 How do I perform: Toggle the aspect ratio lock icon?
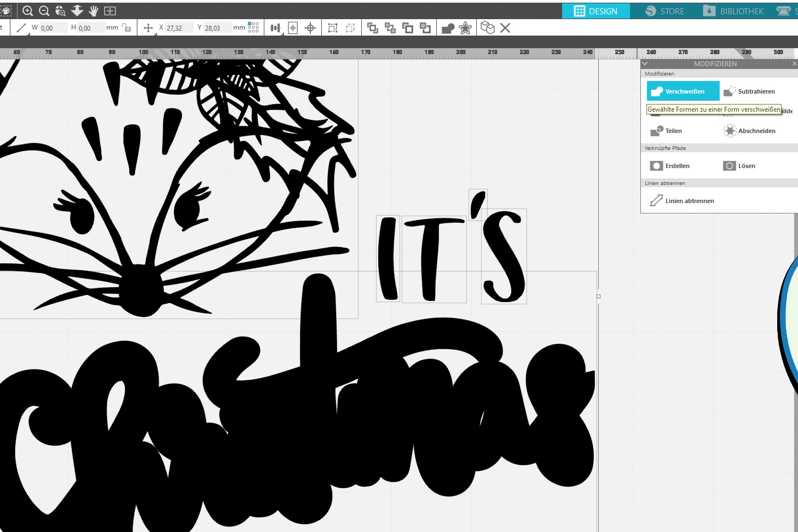pyautogui.click(x=127, y=27)
